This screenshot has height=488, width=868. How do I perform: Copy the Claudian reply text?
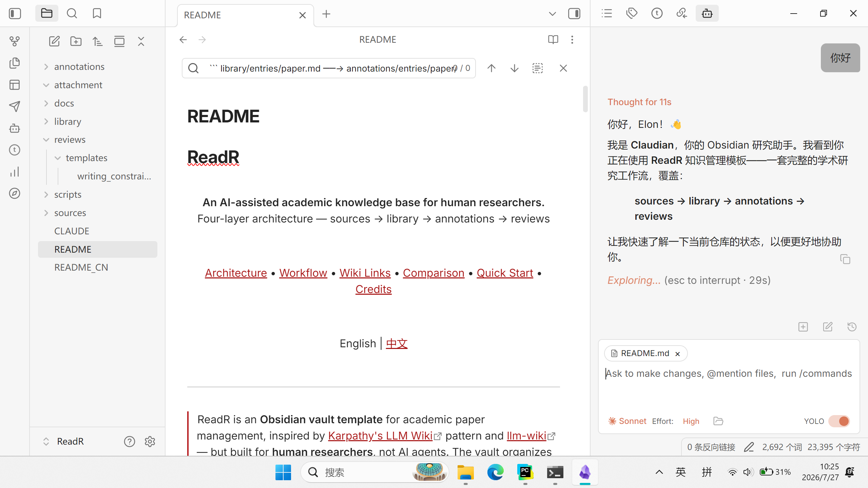(x=845, y=259)
